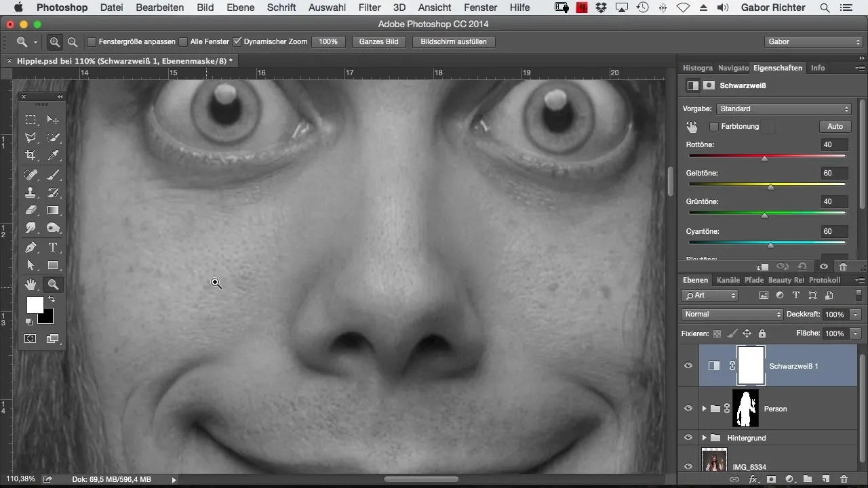Open the blend mode dropdown Normal

732,314
